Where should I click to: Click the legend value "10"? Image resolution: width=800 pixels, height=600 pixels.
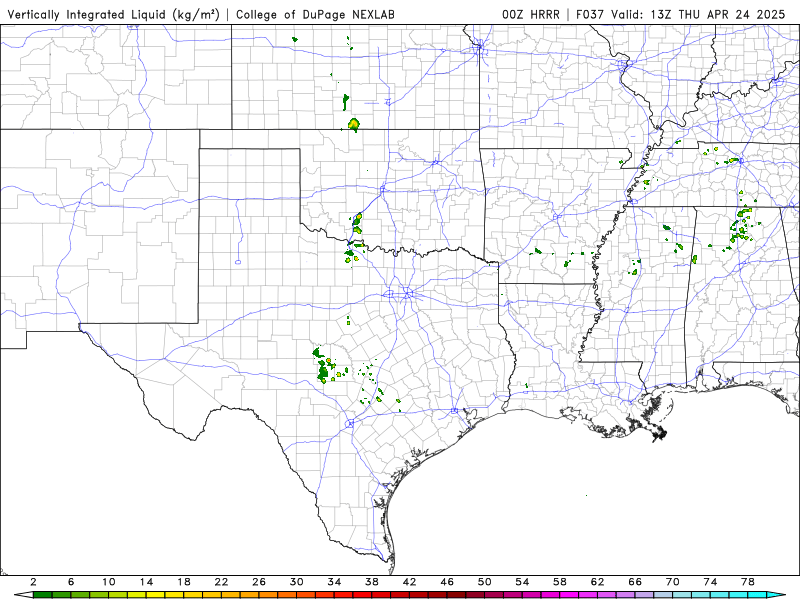click(x=109, y=582)
